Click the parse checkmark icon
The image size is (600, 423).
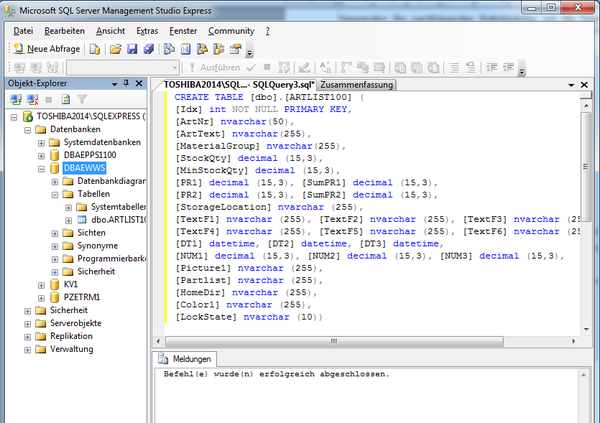coord(251,68)
